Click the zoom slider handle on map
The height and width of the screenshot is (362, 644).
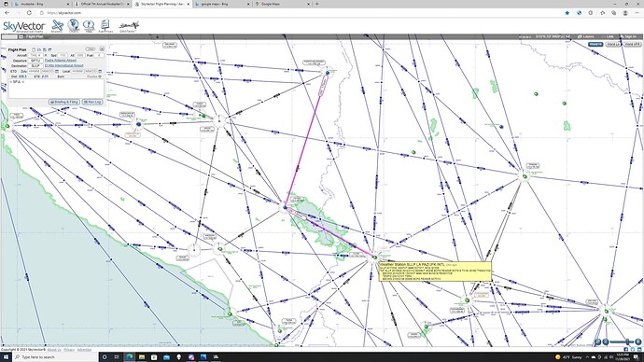pos(627,341)
